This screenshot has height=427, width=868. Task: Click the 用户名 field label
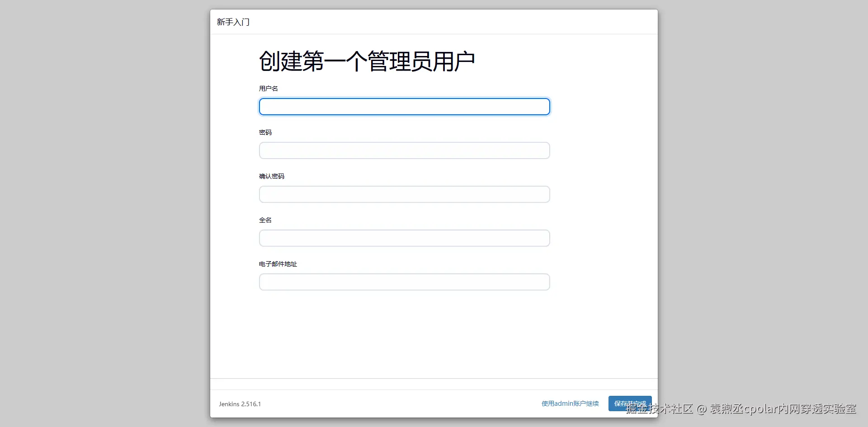click(x=269, y=89)
